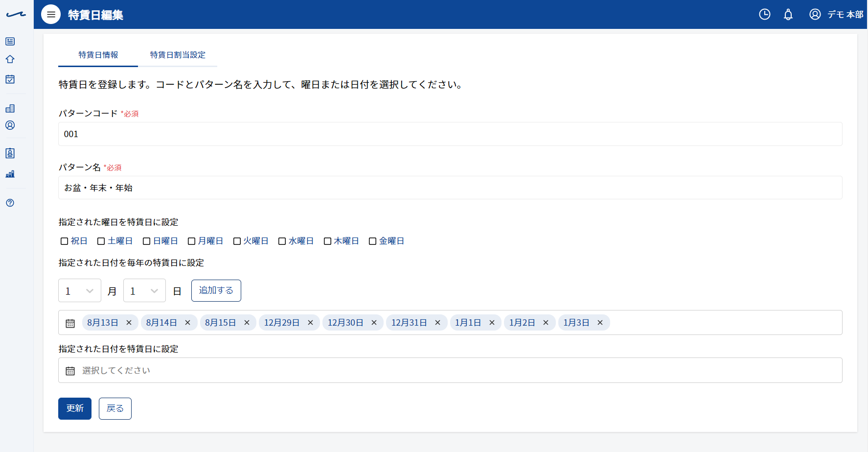Screen dimensions: 868x452
Task: Remove the 8月15日 date tag
Action: [247, 323]
